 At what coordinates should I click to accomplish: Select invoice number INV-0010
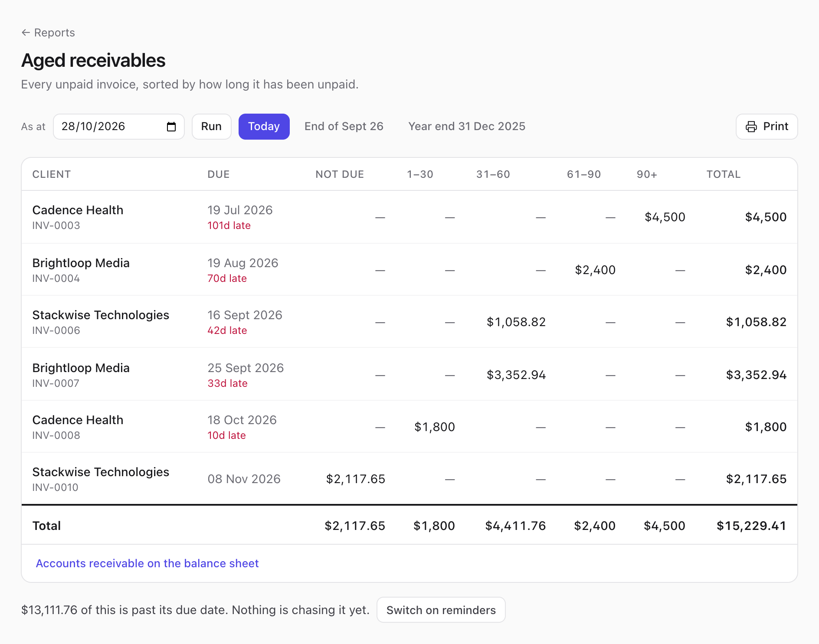click(56, 487)
